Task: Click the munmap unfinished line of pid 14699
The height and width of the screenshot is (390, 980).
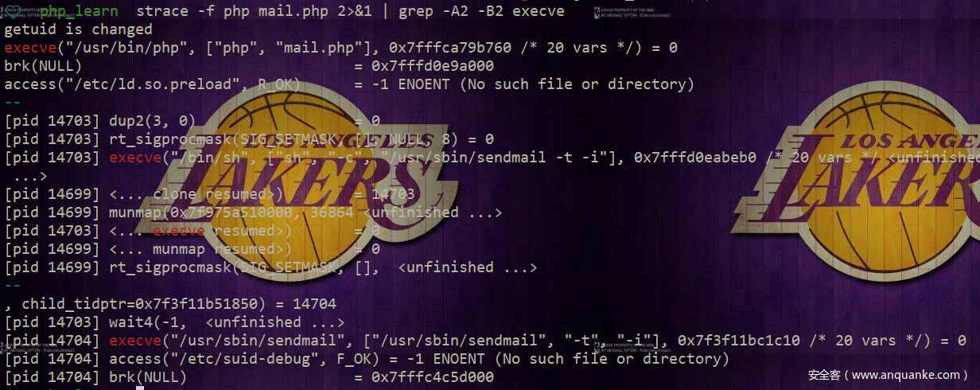Action: [x=253, y=213]
